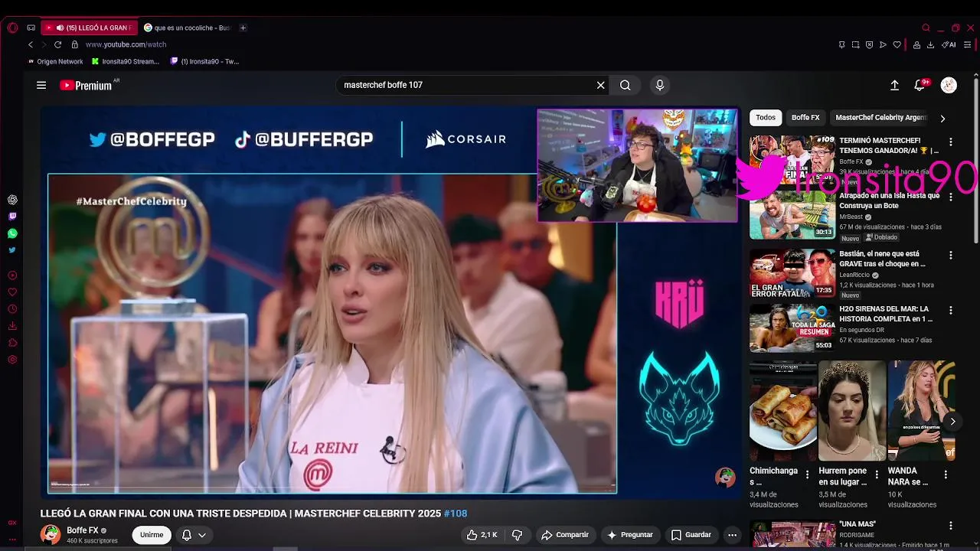Open ChatGPT from the Opera sidebar
This screenshot has width=980, height=551.
(12, 200)
